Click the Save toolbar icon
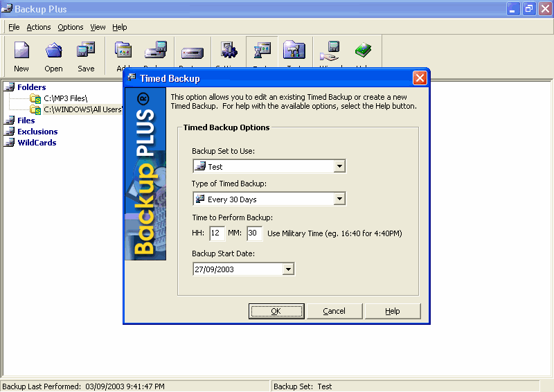This screenshot has width=554, height=392. [x=86, y=50]
